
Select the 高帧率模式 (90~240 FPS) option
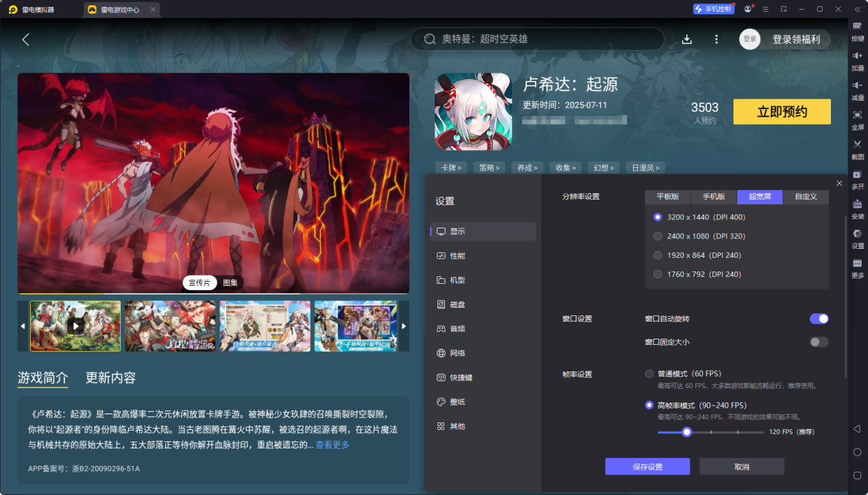[696, 405]
